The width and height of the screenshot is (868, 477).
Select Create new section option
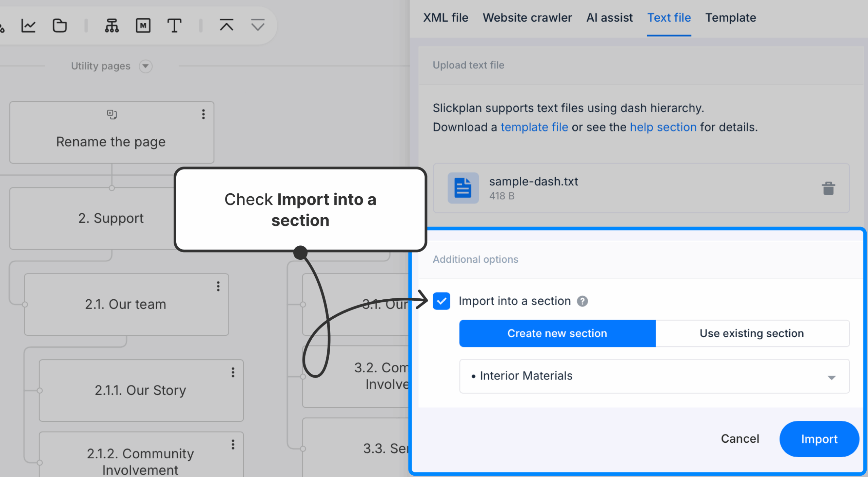(557, 333)
